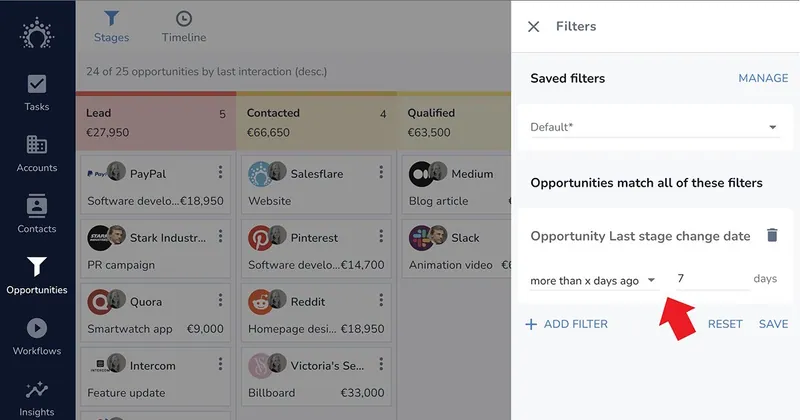
Task: Click the €9,000 value on Quora card
Action: pos(205,329)
